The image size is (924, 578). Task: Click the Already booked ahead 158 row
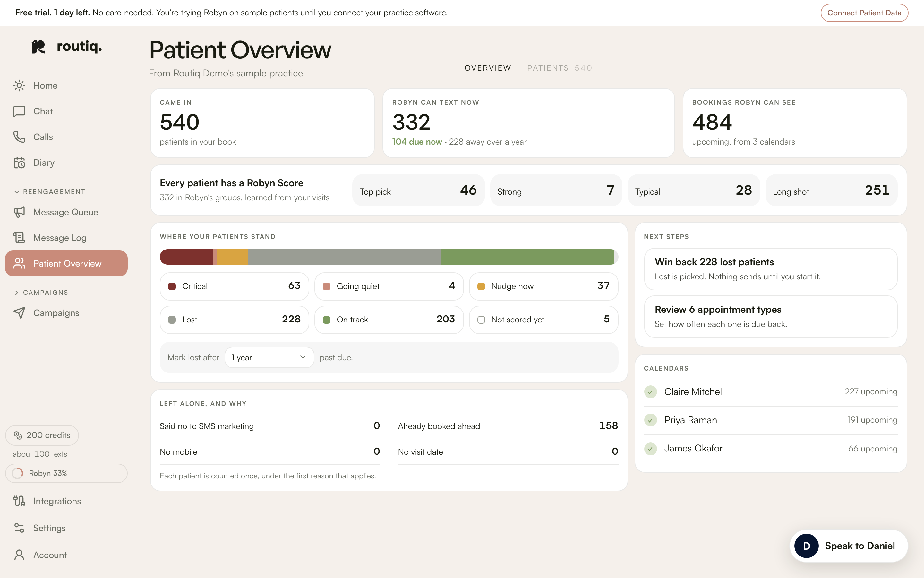508,426
